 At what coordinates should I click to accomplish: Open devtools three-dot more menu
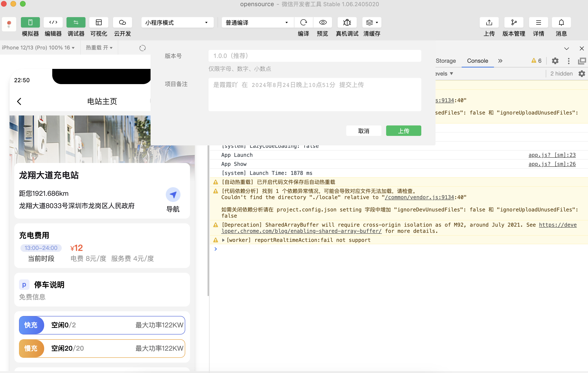coord(569,61)
